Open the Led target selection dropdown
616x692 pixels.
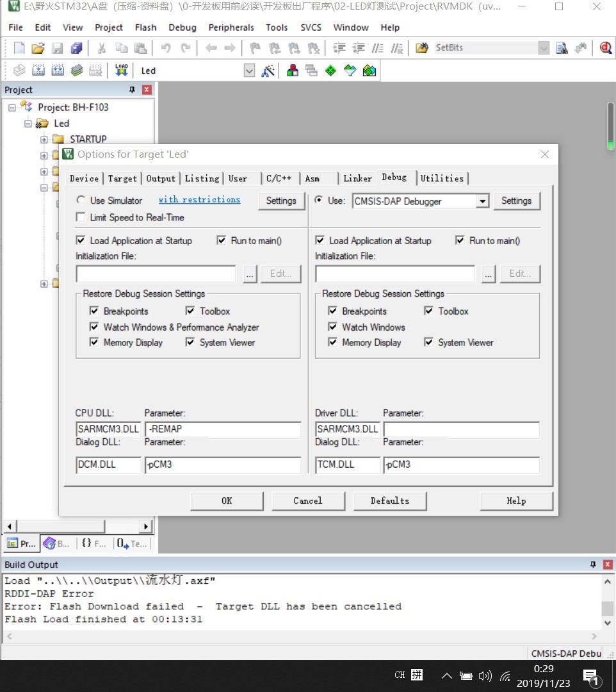pos(249,71)
